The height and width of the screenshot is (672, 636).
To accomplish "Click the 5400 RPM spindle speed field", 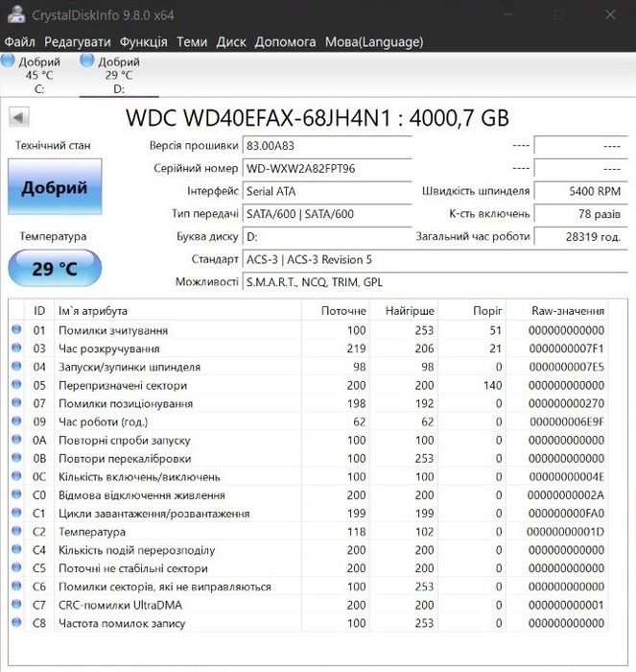I will click(580, 191).
